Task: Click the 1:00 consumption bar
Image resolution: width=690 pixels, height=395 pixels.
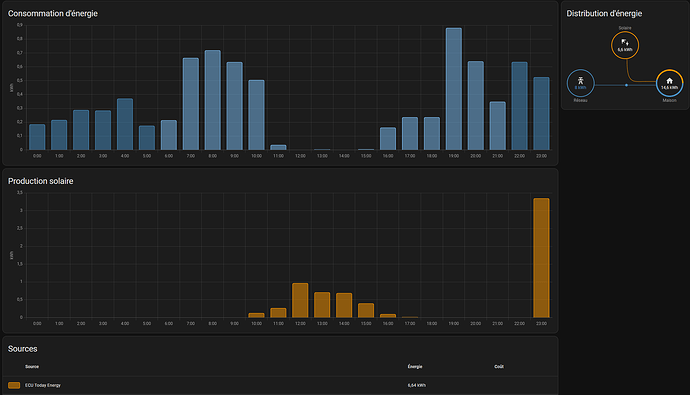Action: point(59,135)
